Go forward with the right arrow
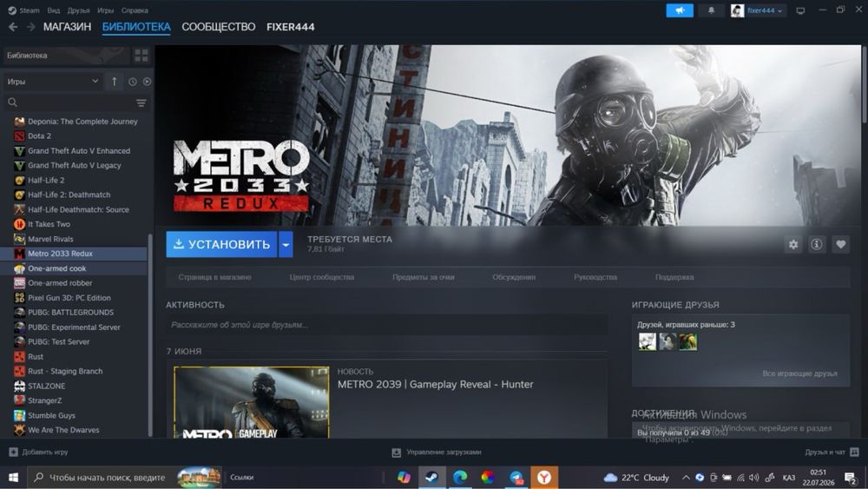 (x=31, y=27)
